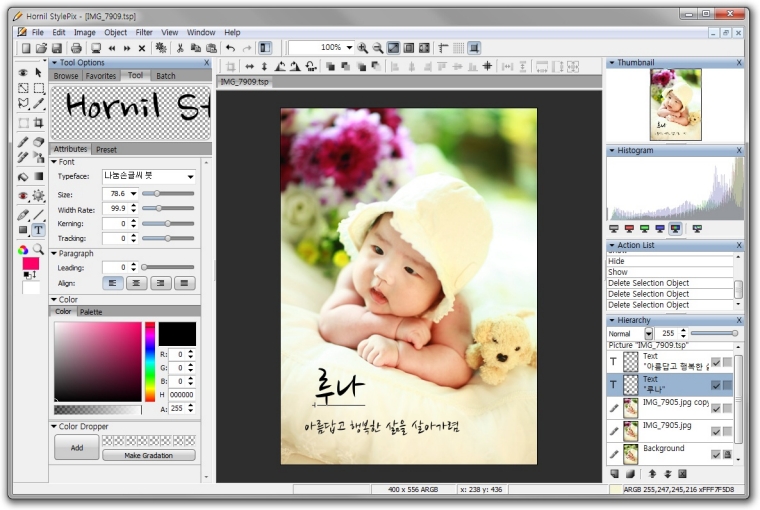Select the Red Eye removal tool
760x510 pixels.
(x=23, y=196)
